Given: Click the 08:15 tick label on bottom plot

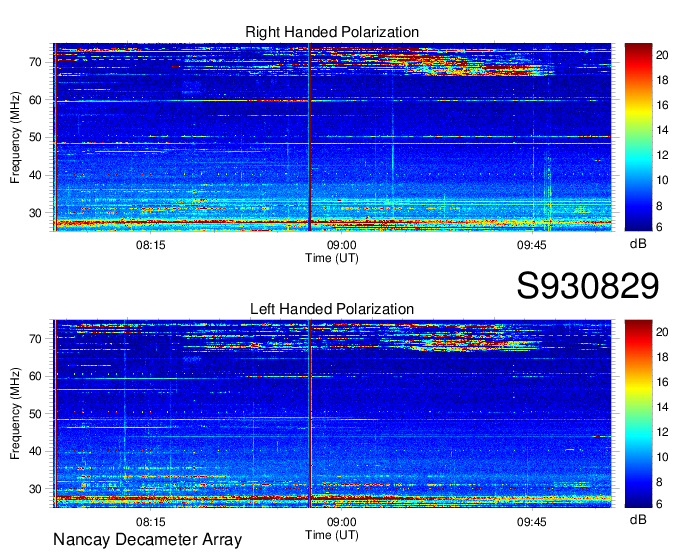Looking at the screenshot, I should (150, 522).
